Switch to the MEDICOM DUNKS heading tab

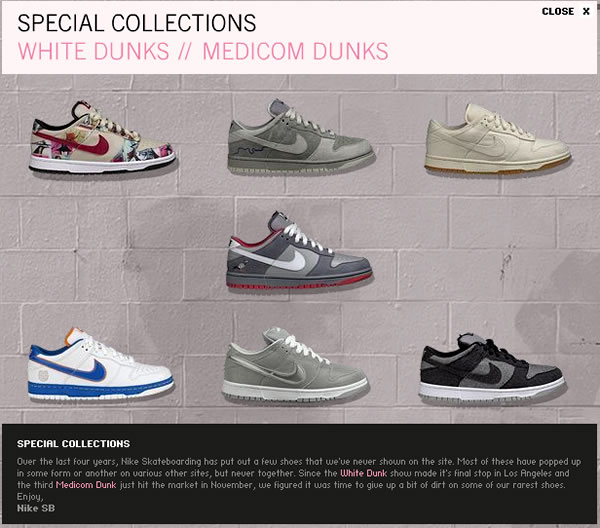tap(295, 51)
